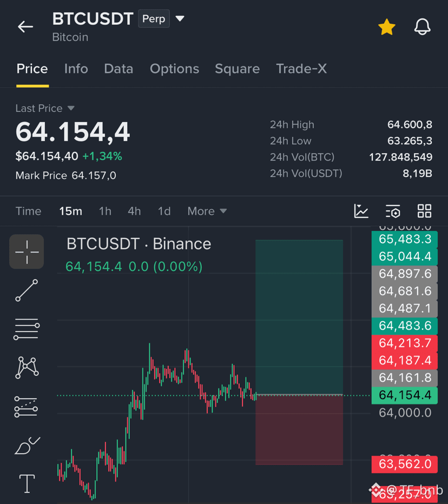Viewport: 448px width, 504px height.
Task: Open the Data tab
Action: click(118, 69)
